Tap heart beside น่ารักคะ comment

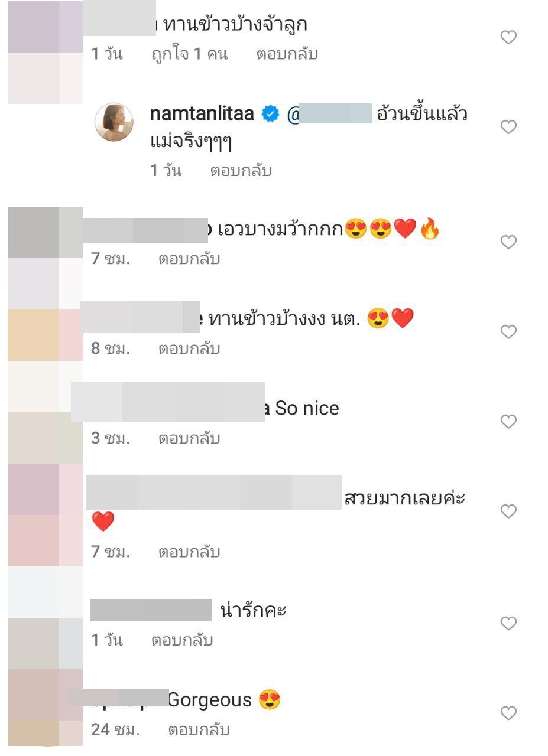[508, 624]
